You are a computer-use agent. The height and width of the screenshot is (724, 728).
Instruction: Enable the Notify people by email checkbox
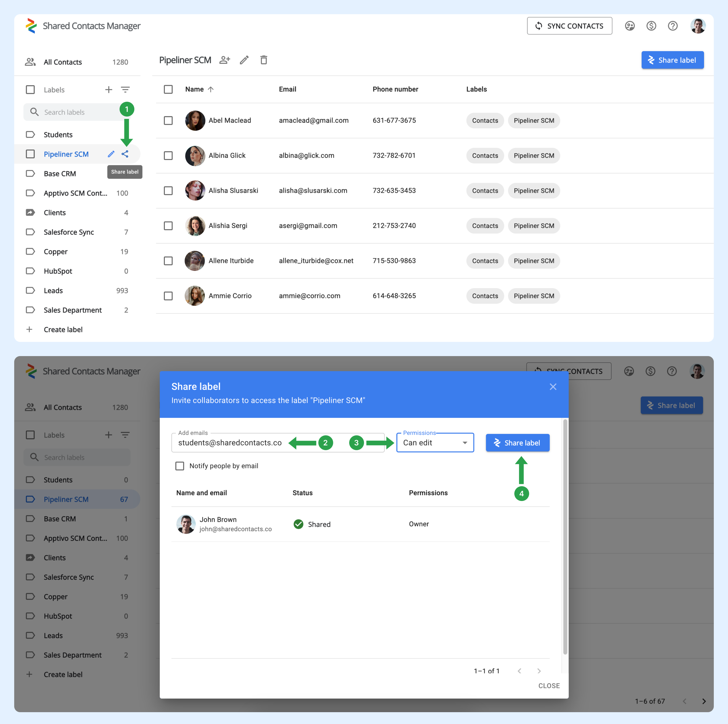click(x=180, y=466)
